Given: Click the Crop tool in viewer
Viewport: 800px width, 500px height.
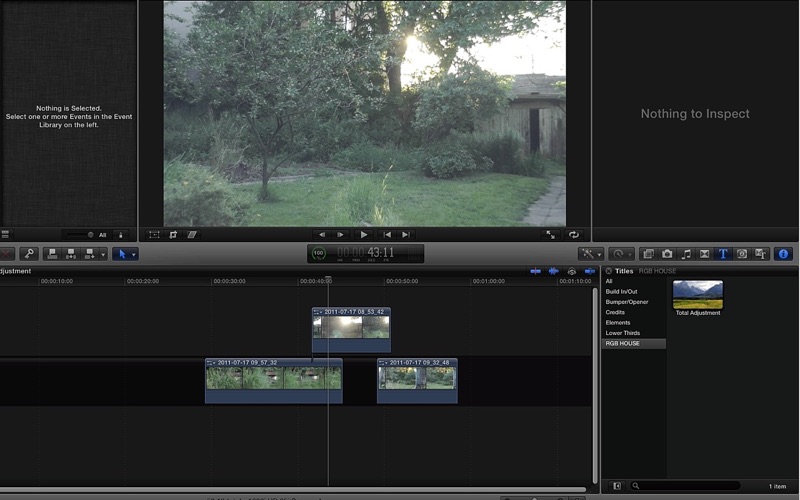Looking at the screenshot, I should pos(173,235).
